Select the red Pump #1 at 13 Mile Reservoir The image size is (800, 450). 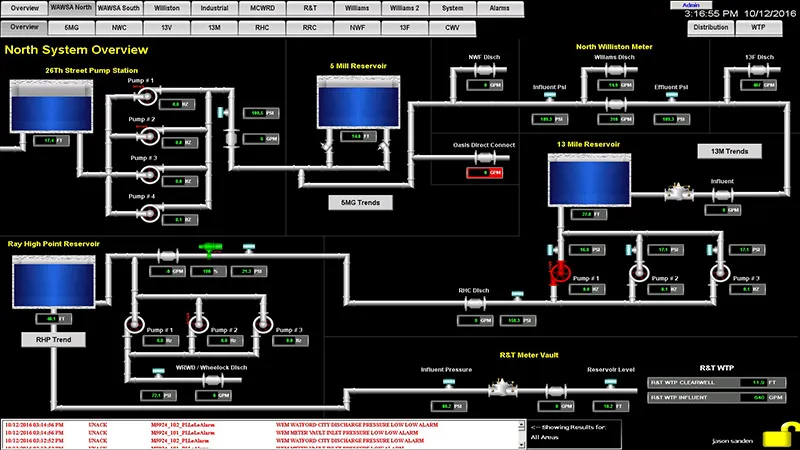pyautogui.click(x=559, y=270)
